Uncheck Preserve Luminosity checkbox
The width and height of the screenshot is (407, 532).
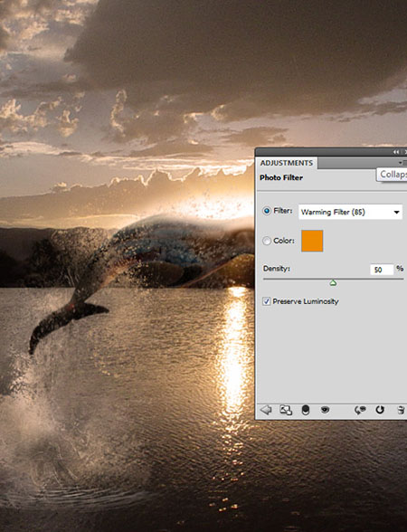pos(267,301)
